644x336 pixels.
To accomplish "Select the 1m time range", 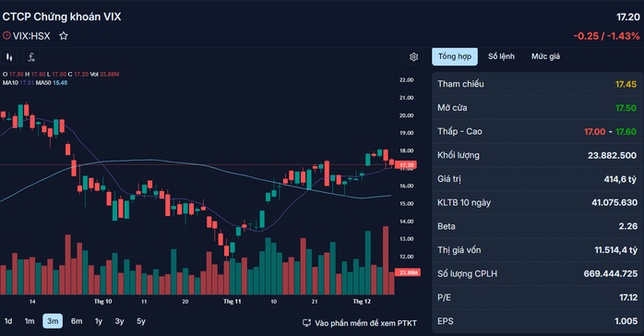I will tap(30, 321).
